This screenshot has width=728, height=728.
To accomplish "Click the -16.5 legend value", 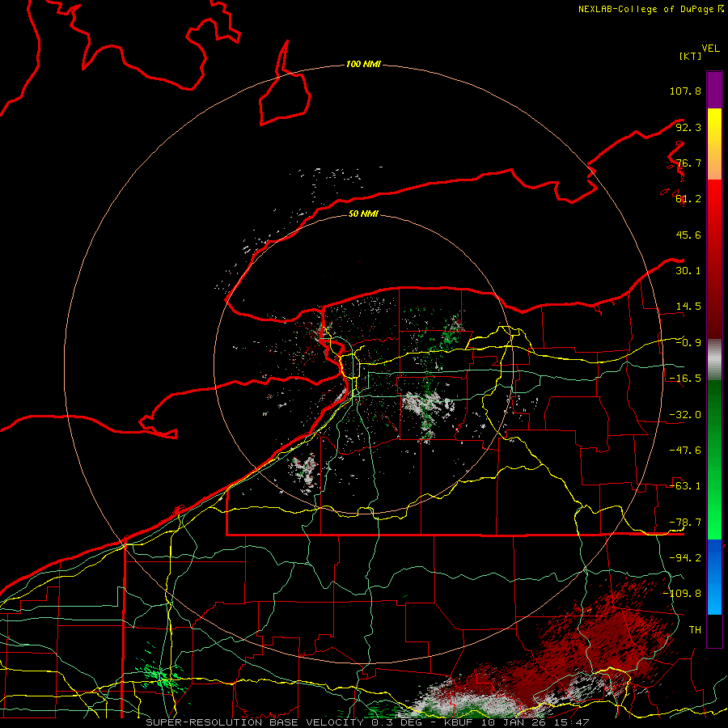I will point(685,379).
